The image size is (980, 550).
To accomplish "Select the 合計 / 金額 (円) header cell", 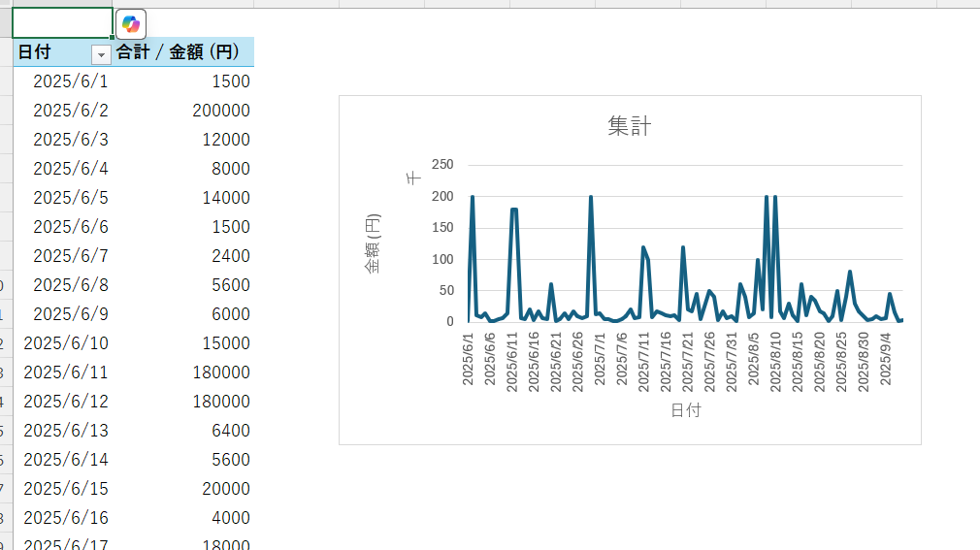I will coord(183,52).
